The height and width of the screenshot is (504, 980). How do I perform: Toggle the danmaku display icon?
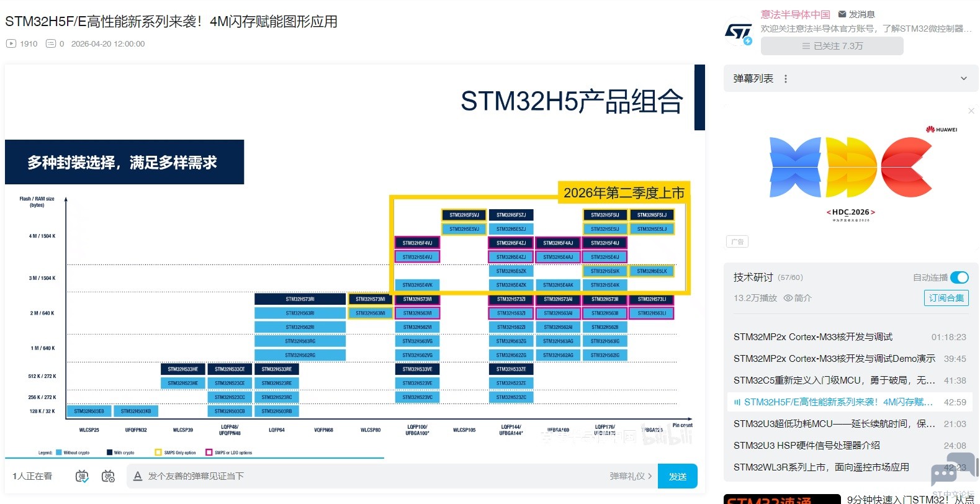point(82,476)
